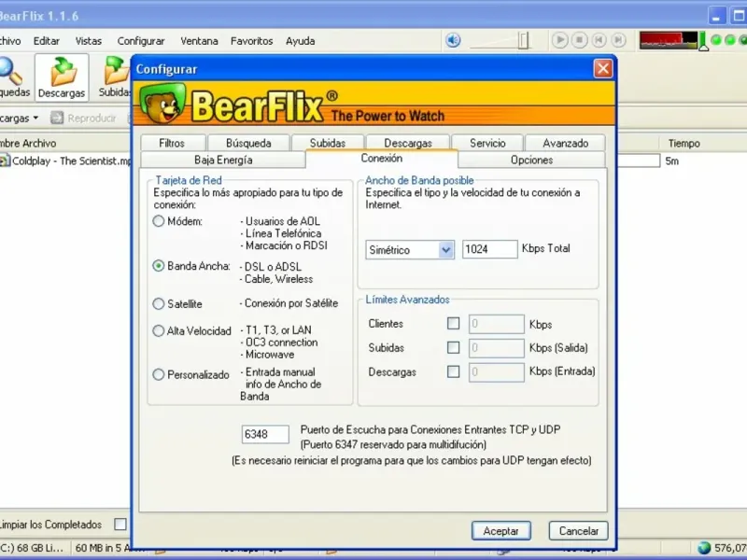Toggle Limpiar los Completados checkbox
This screenshot has width=747, height=560.
click(120, 525)
